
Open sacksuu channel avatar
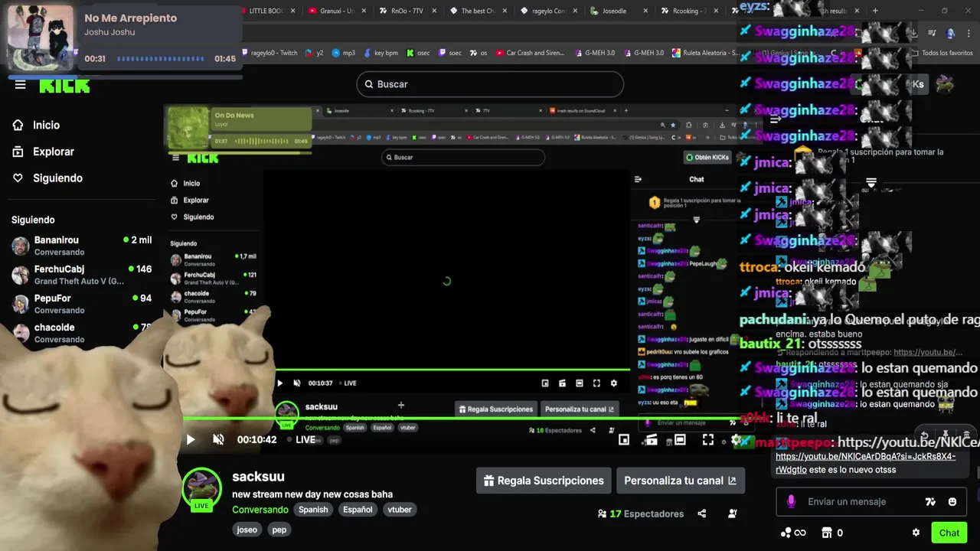201,489
